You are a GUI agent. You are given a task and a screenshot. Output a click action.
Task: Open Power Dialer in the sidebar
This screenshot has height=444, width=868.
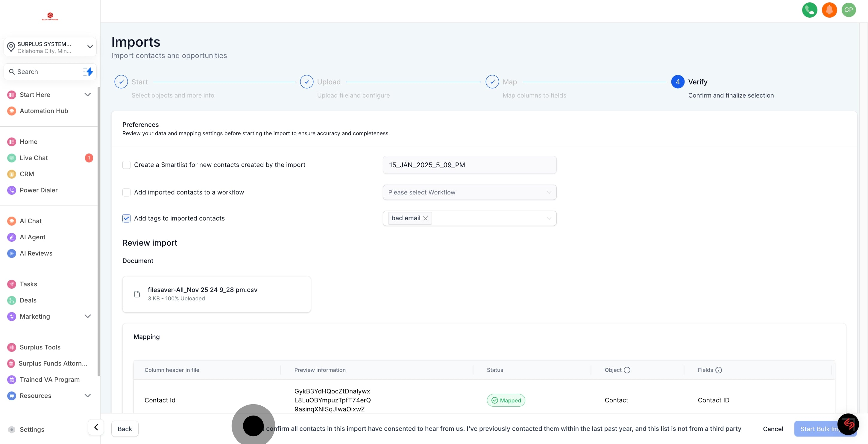(38, 190)
